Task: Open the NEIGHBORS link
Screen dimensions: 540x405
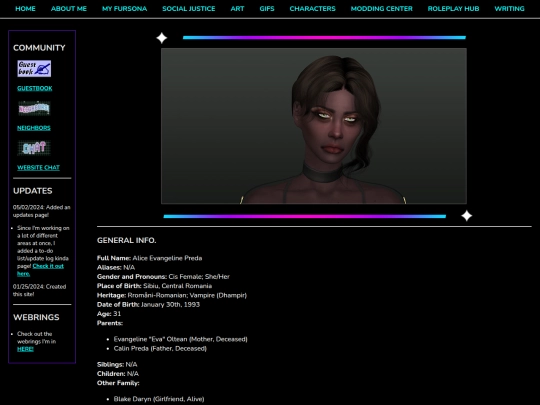Action: click(34, 128)
